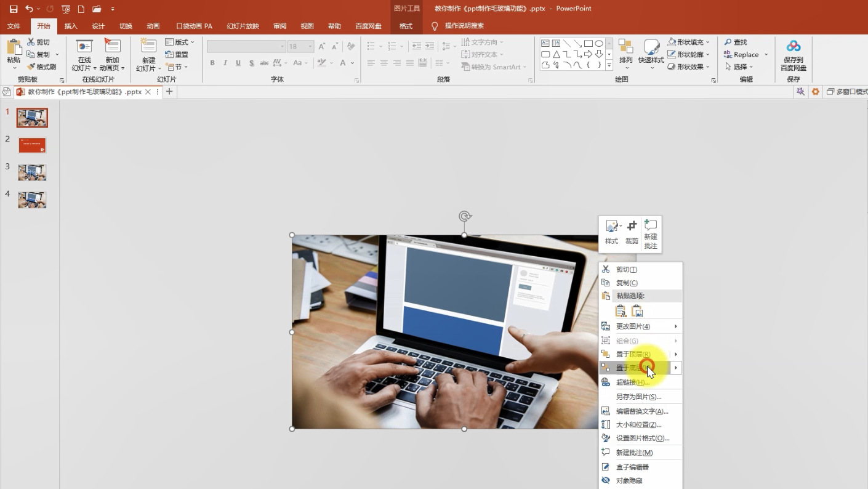Toggle Underline formatting
Viewport: 868px width, 489px height.
(x=238, y=63)
